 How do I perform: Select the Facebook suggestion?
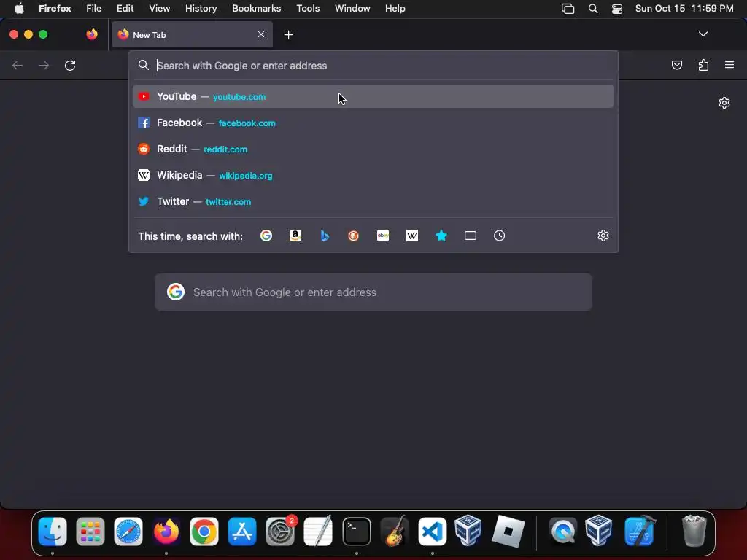(373, 122)
